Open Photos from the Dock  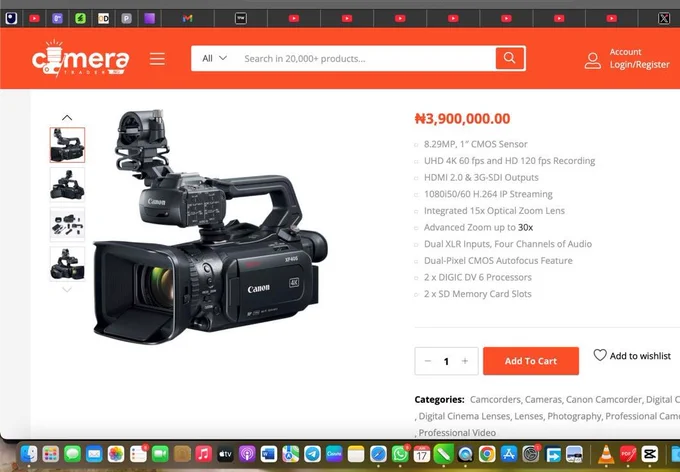[116, 454]
